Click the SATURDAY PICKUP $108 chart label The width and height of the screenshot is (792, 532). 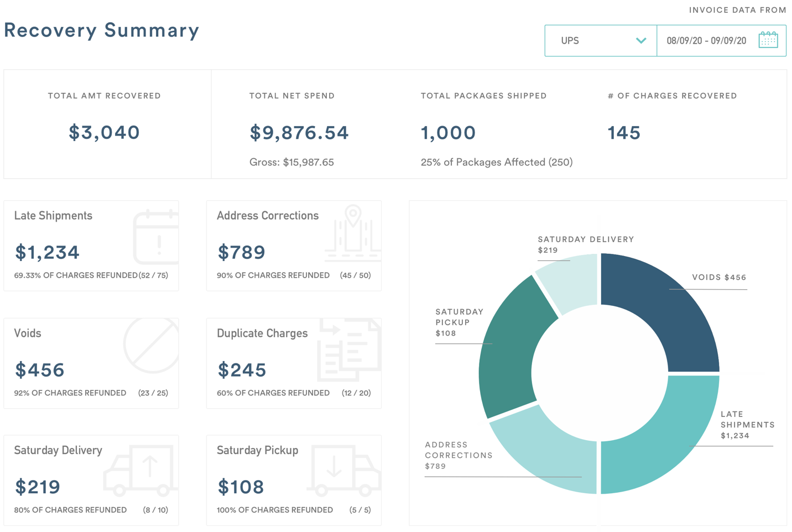tap(460, 322)
